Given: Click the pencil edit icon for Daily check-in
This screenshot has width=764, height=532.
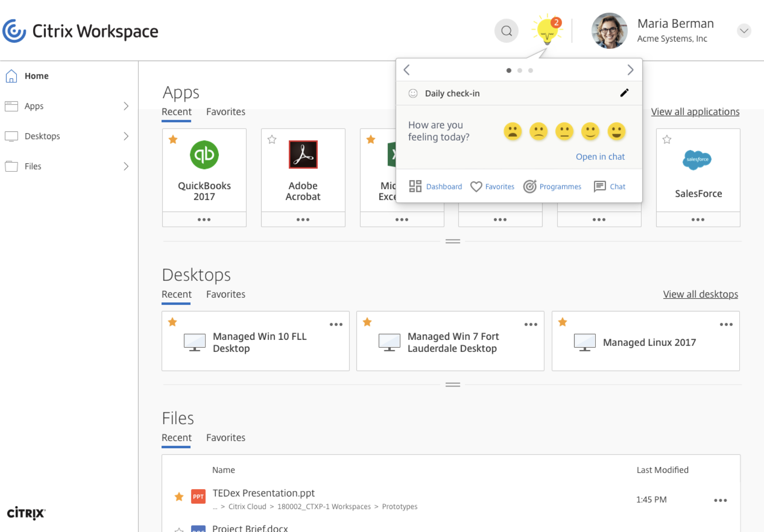Looking at the screenshot, I should (624, 93).
